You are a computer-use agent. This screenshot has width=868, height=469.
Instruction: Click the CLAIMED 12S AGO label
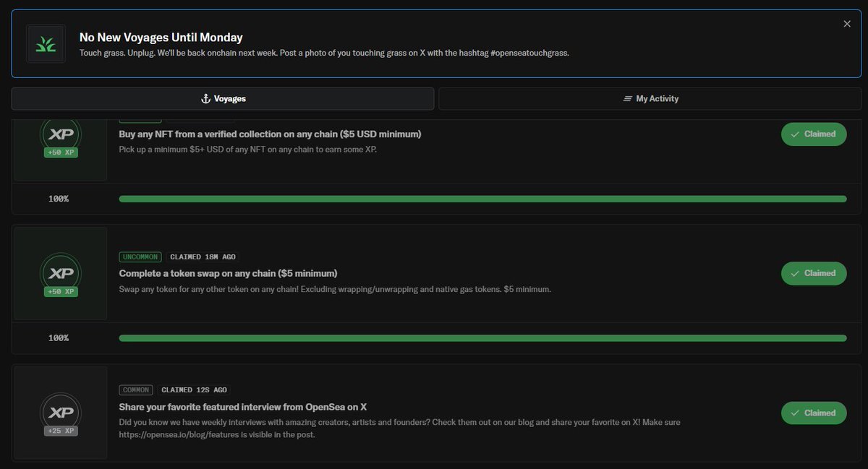tap(194, 390)
